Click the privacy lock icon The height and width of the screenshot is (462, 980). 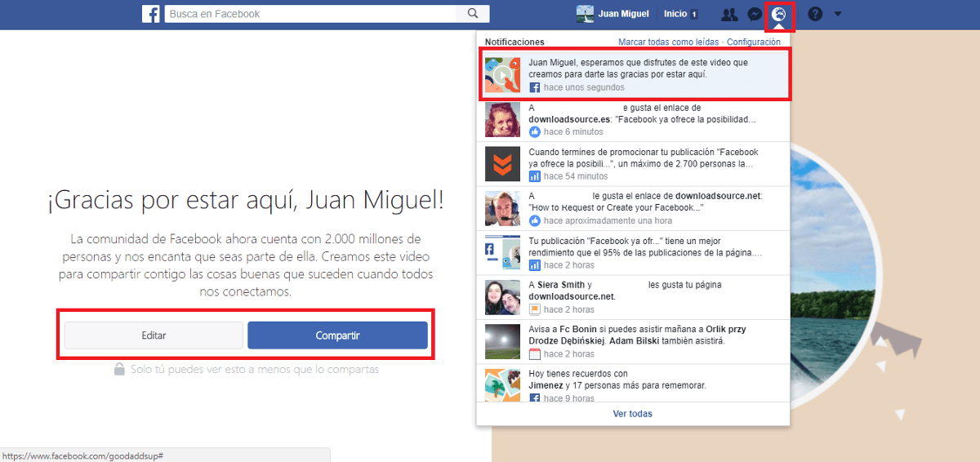point(120,369)
